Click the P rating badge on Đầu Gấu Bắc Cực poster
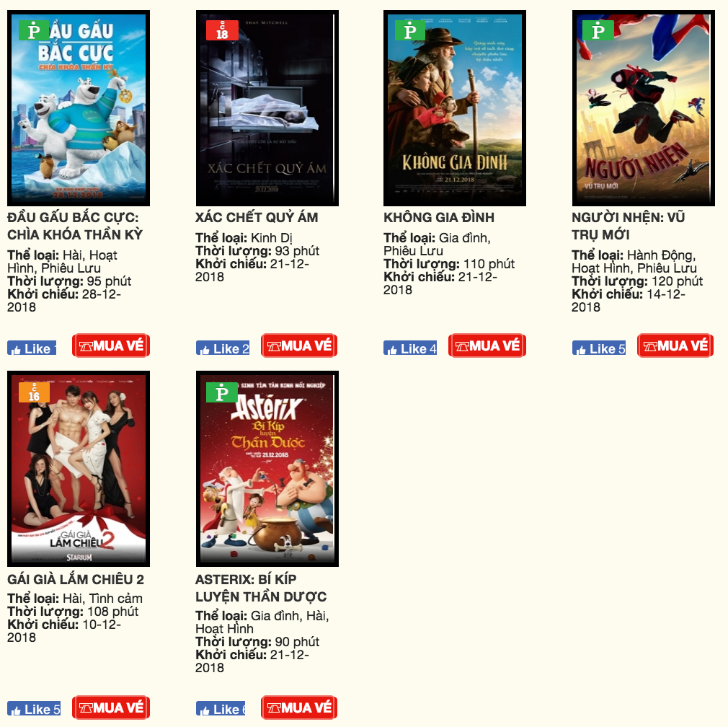Image resolution: width=728 pixels, height=727 pixels. point(33,31)
